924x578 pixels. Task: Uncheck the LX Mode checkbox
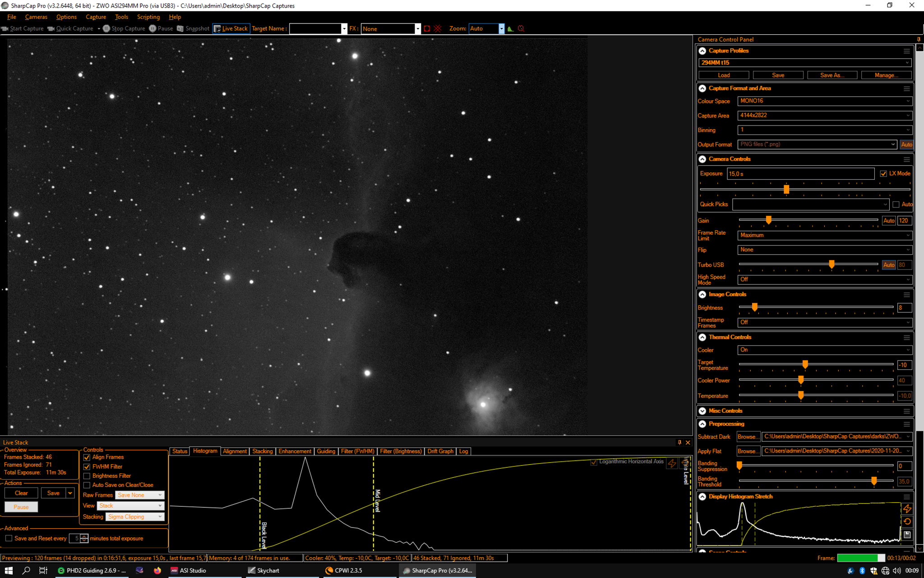[x=883, y=173]
